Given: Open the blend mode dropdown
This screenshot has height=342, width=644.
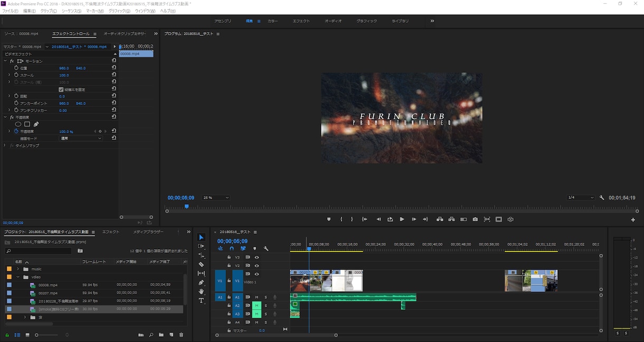Looking at the screenshot, I should 81,138.
